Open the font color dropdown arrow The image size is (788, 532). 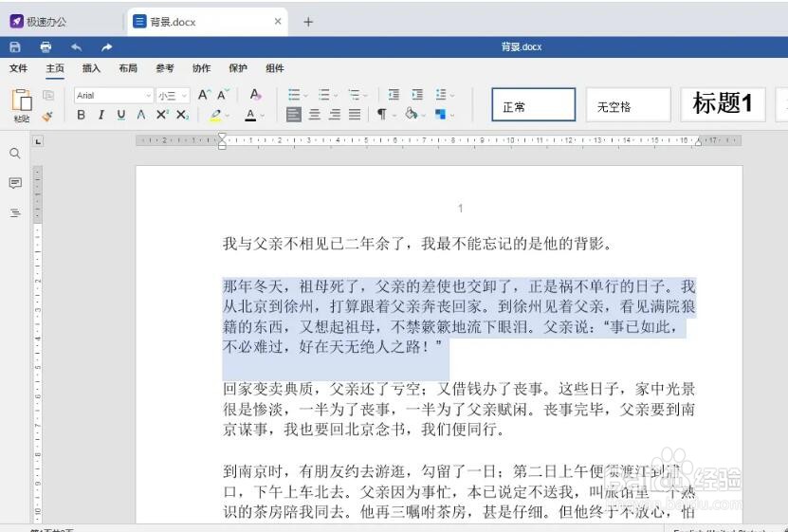pyautogui.click(x=263, y=116)
